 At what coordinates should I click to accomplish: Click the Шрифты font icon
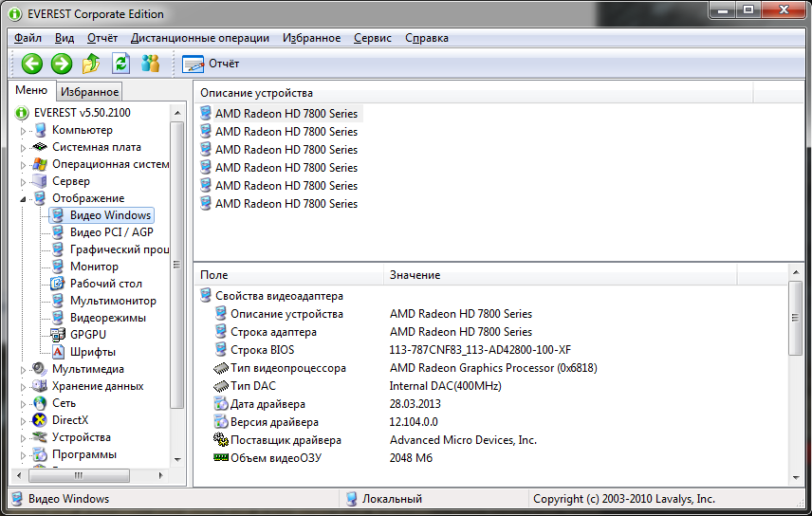[x=58, y=352]
